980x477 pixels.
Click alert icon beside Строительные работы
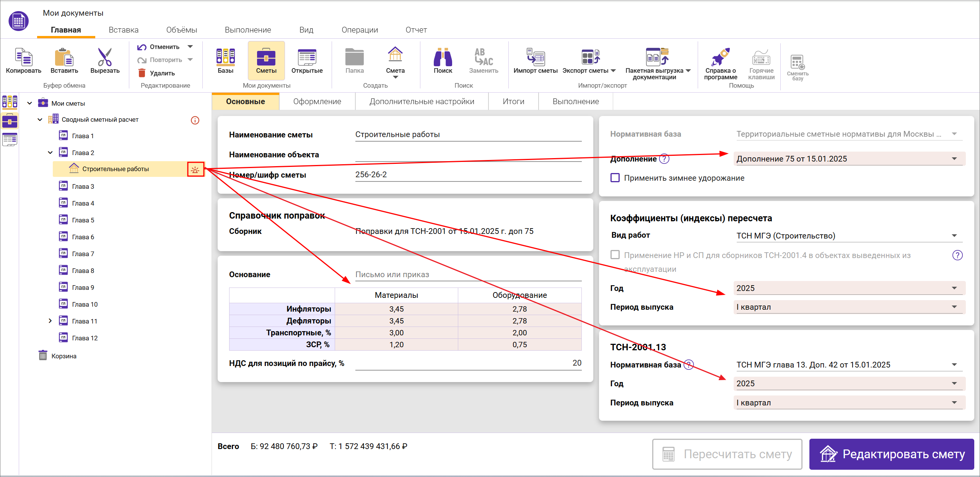click(195, 170)
